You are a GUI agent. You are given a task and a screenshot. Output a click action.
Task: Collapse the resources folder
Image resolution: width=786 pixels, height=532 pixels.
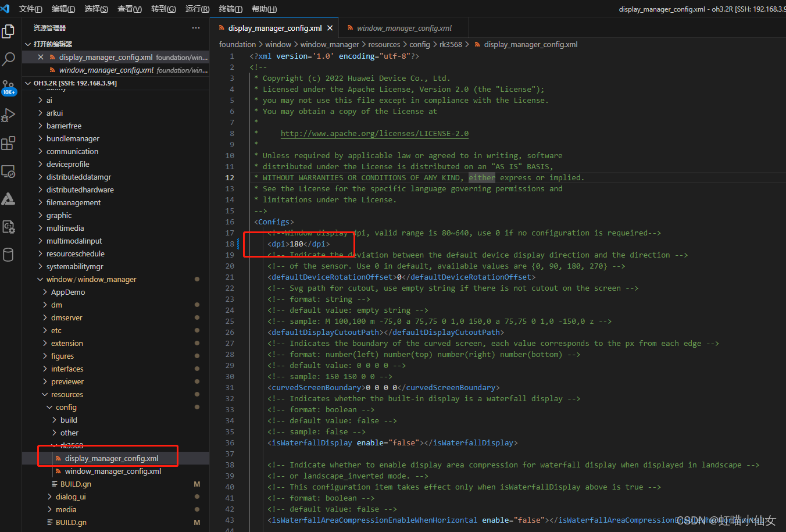point(66,394)
